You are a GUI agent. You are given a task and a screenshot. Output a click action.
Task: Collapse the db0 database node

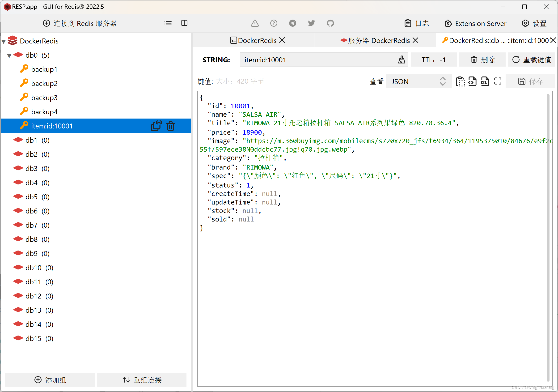[9, 56]
